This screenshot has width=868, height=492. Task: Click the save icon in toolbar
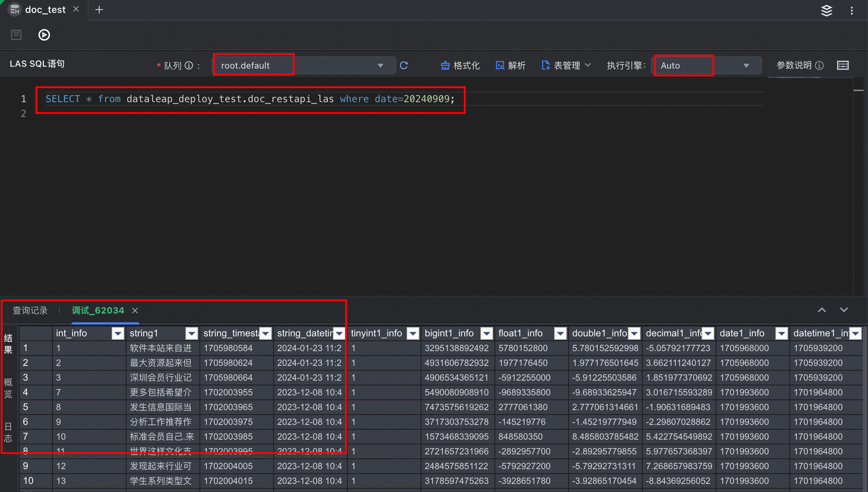16,35
